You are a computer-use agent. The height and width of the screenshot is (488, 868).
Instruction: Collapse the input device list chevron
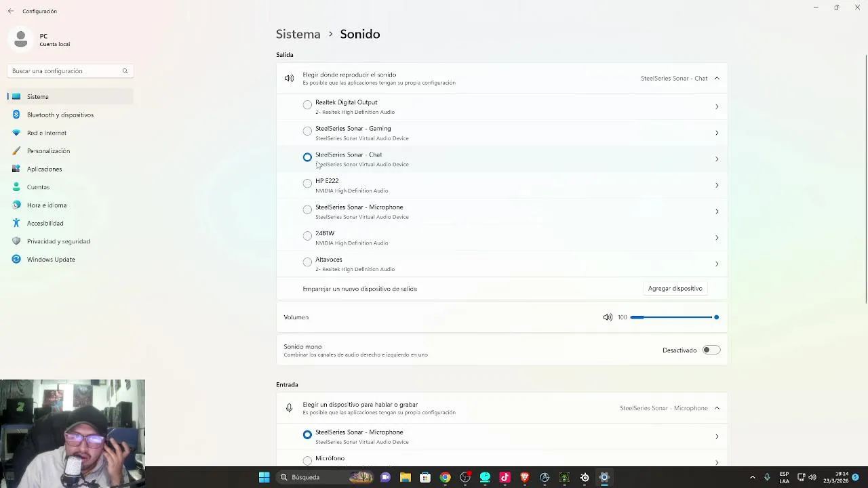(x=717, y=408)
